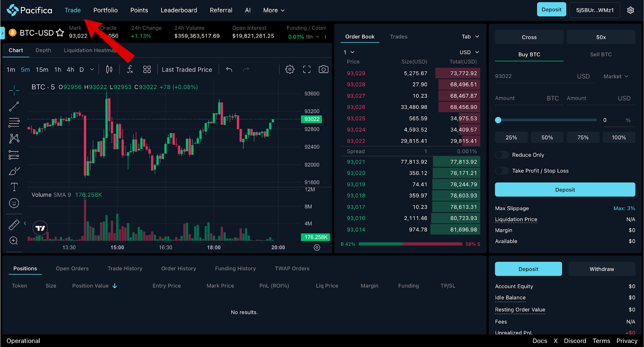644x347 pixels.
Task: Select the ruler measure tool
Action: [x=14, y=225]
